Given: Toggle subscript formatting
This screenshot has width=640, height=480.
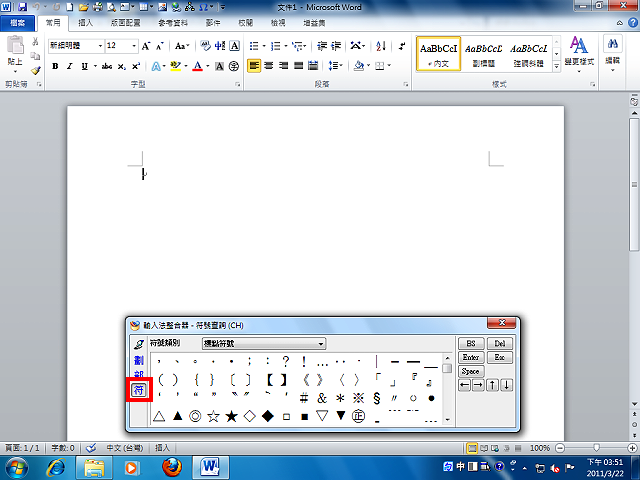Looking at the screenshot, I should coord(121,66).
